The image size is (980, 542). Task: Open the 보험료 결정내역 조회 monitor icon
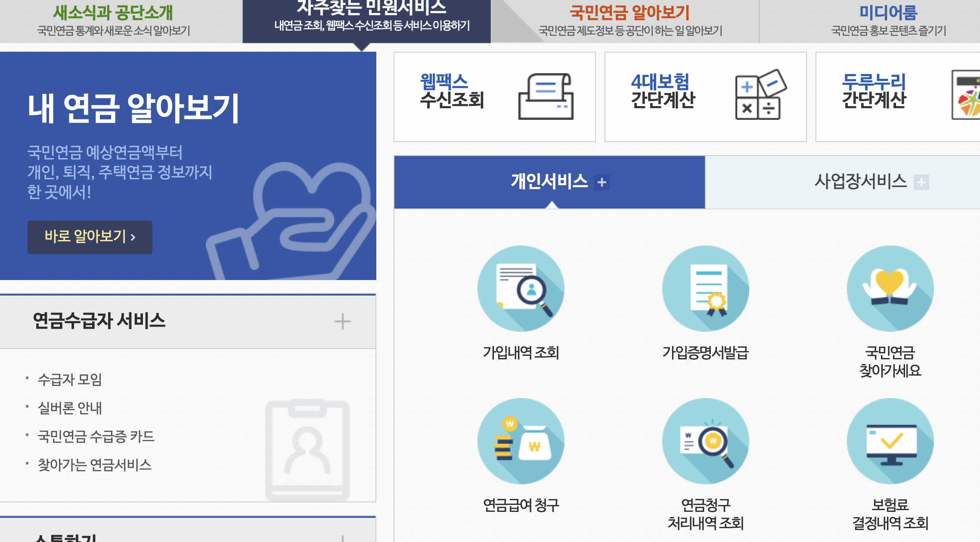pyautogui.click(x=890, y=441)
